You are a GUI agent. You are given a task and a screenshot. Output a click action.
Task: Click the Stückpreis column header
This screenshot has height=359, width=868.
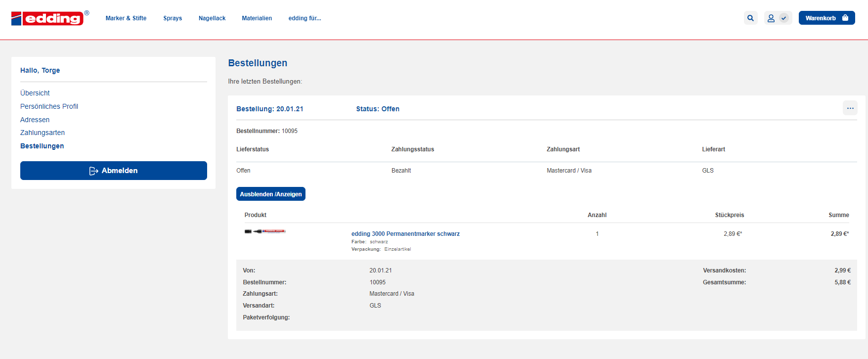[x=729, y=215]
